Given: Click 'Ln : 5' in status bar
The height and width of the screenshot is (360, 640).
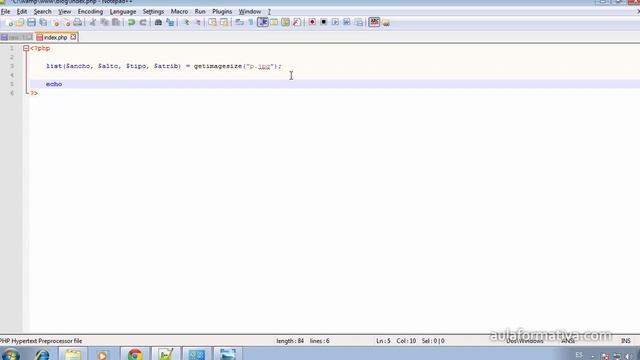Looking at the screenshot, I should (x=383, y=341).
